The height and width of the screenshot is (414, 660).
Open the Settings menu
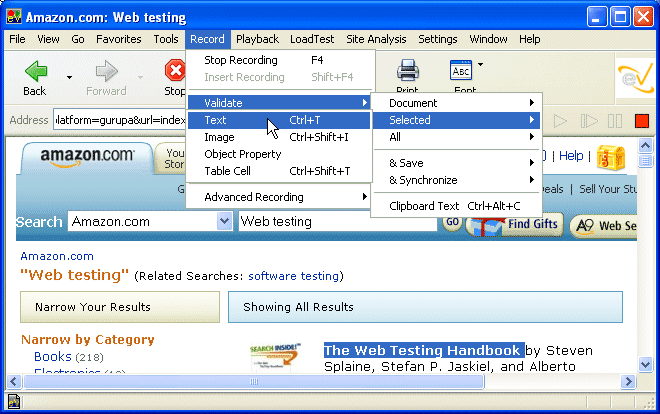tap(437, 39)
